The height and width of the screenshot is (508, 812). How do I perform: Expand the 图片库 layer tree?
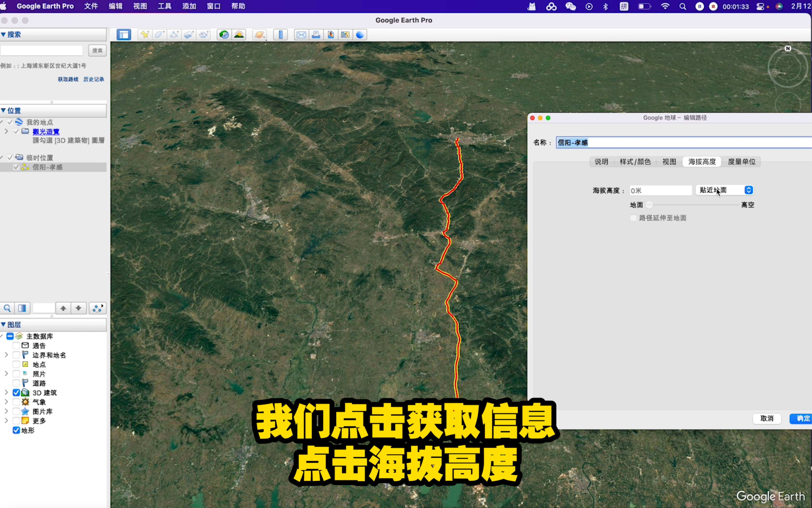[x=6, y=411]
